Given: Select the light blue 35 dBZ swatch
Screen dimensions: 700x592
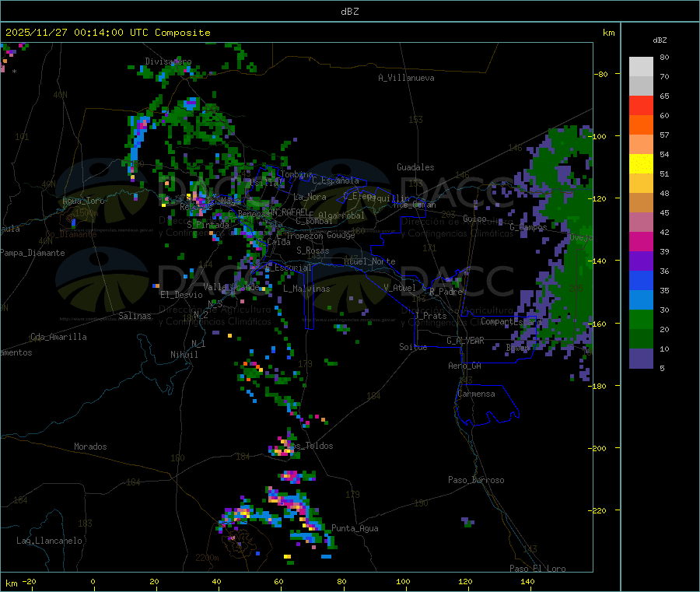Looking at the screenshot, I should coord(641,300).
